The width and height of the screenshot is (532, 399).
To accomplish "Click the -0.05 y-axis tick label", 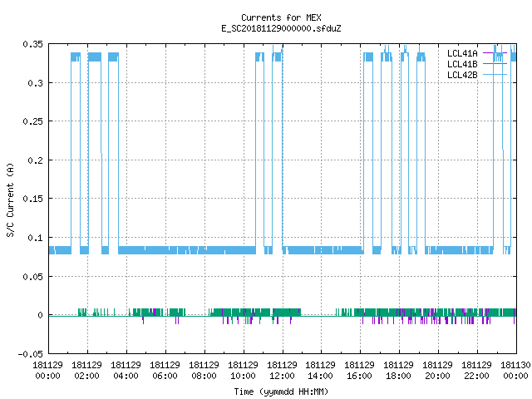I will point(31,354).
